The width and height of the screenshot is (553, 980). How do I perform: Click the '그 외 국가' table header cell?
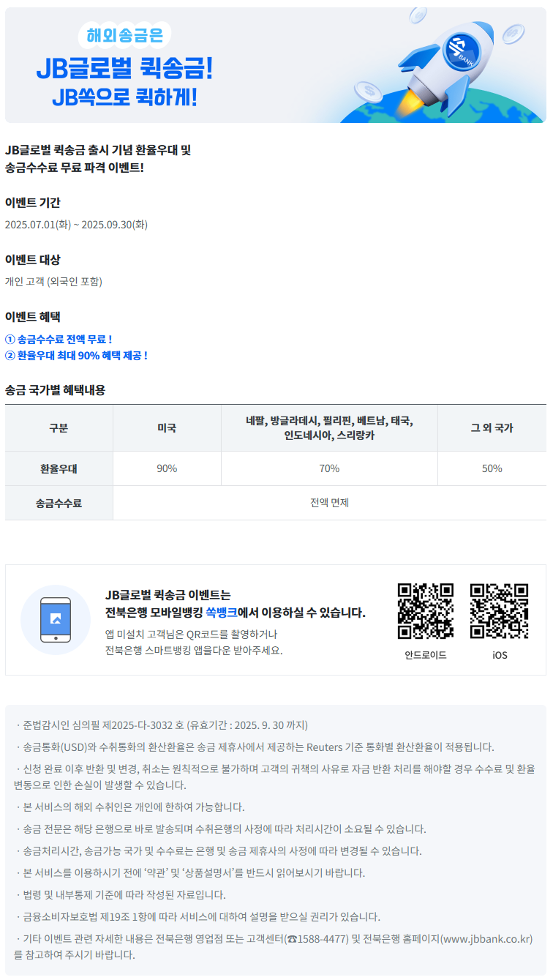[492, 428]
